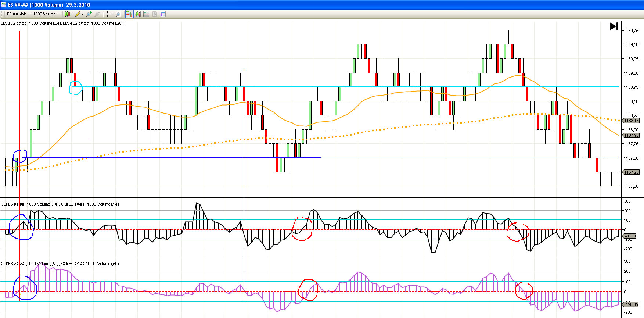Click the chart window icon in title bar
Viewport: 644px width, 318px height.
point(4,5)
